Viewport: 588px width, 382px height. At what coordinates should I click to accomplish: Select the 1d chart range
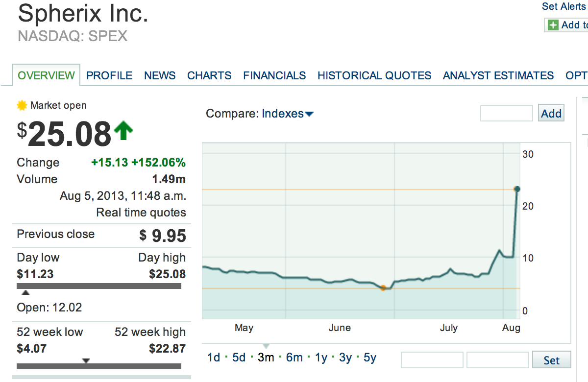(x=214, y=358)
